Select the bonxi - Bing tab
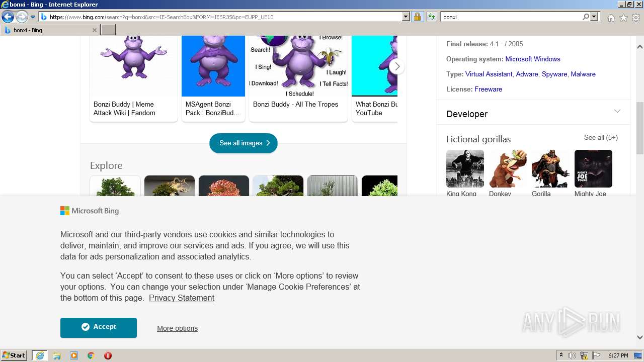The image size is (644, 362). pos(49,30)
